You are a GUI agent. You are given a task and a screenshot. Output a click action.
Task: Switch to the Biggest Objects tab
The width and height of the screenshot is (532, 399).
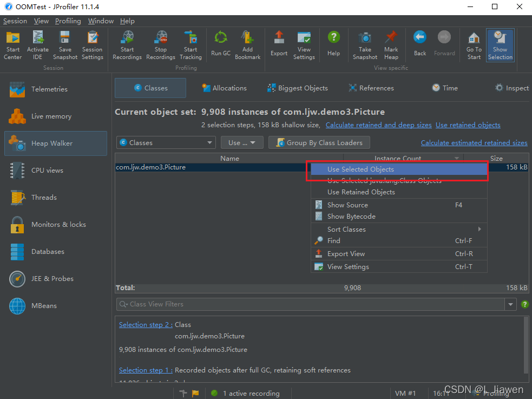coord(298,88)
